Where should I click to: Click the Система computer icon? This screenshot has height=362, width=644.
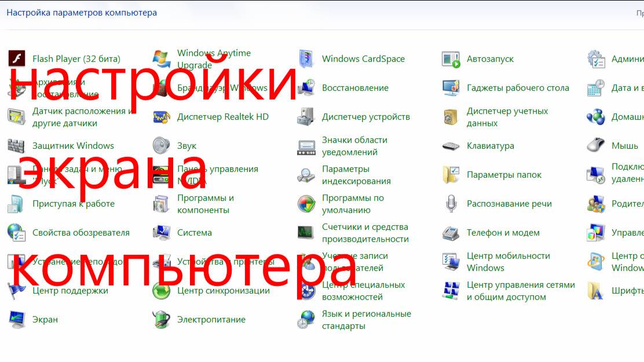162,233
